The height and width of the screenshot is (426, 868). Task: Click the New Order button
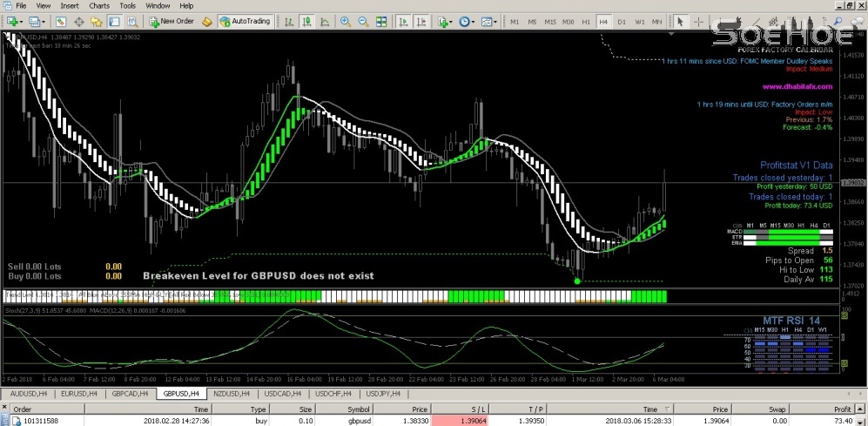(x=171, y=21)
